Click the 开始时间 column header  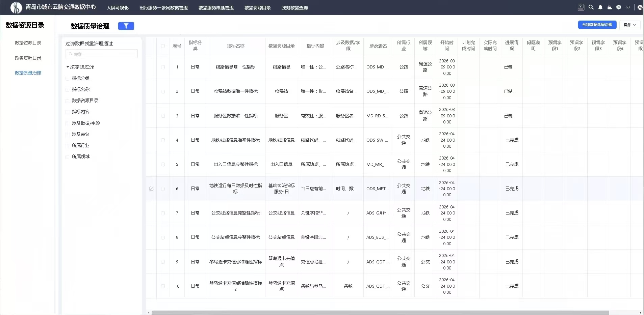click(447, 46)
